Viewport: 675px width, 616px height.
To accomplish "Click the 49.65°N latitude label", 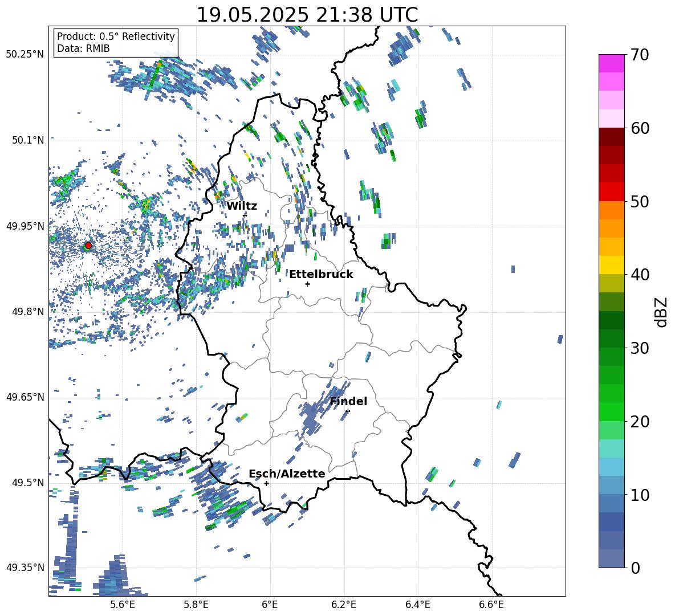I will pyautogui.click(x=25, y=397).
